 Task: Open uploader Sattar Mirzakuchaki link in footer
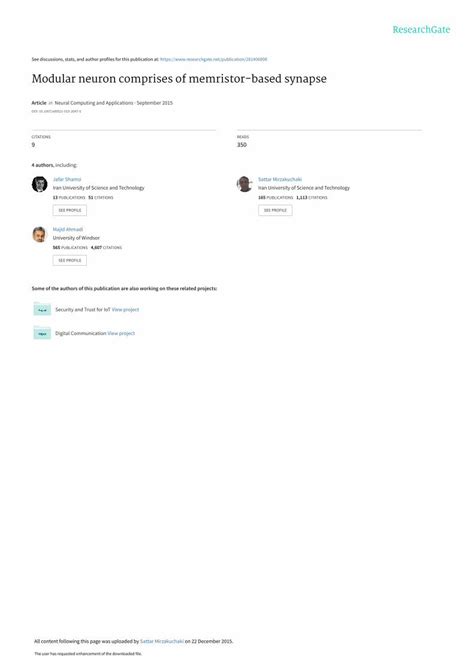click(x=162, y=641)
